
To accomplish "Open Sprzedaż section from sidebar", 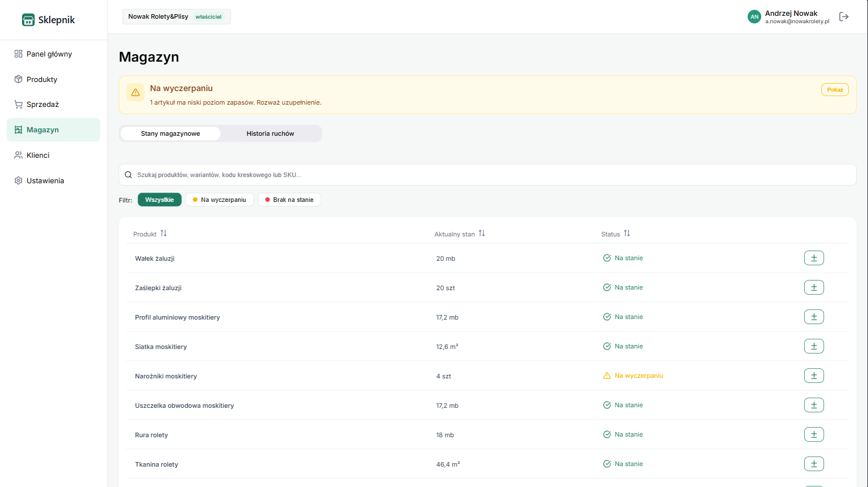I will click(42, 105).
